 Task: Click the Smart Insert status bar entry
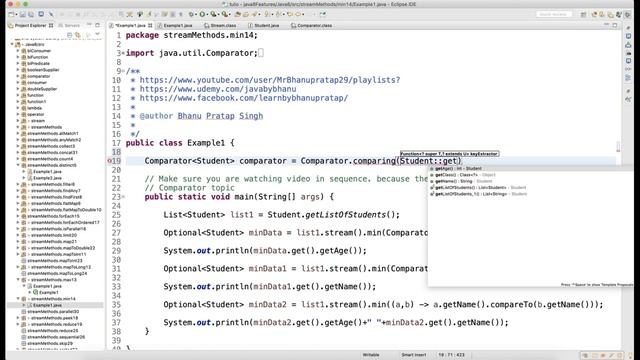coord(413,355)
